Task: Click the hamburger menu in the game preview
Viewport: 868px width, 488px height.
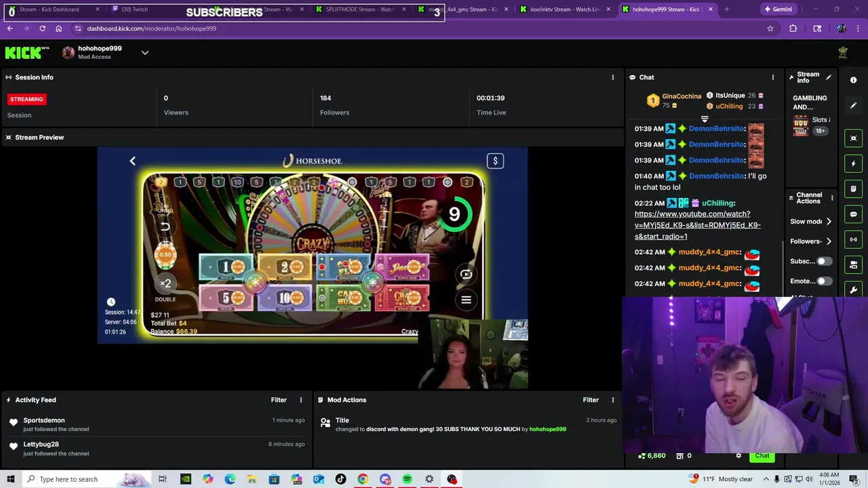Action: click(x=466, y=300)
